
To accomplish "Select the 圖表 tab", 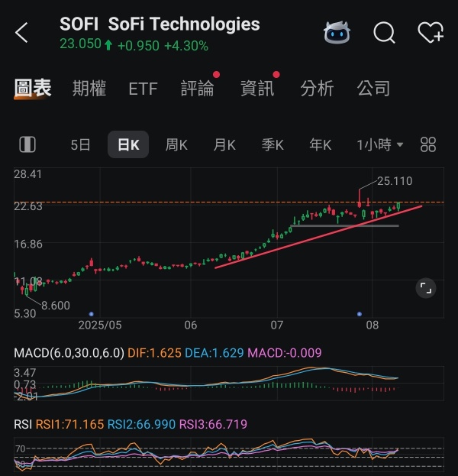I will coord(33,89).
